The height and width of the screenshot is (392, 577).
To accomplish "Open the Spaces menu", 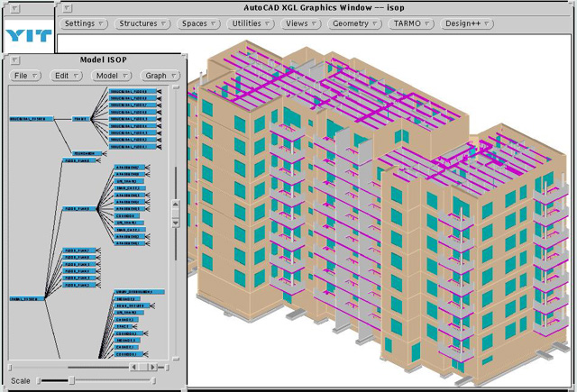I will click(199, 24).
